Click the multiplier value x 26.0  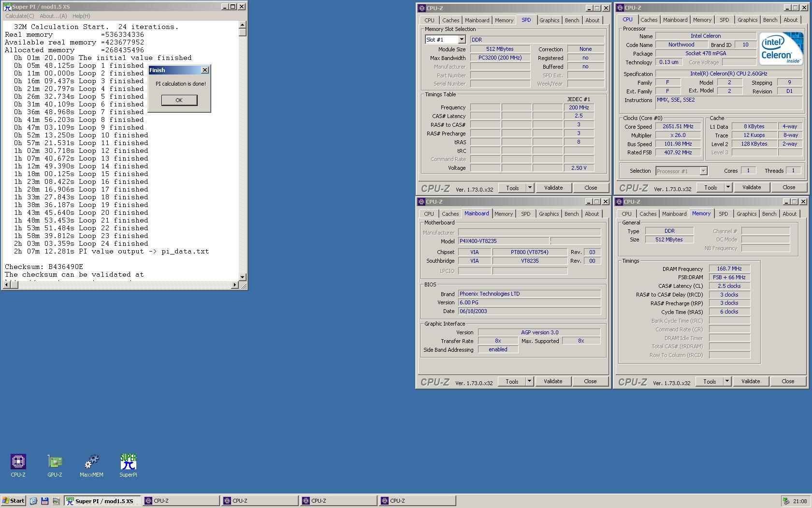(x=678, y=135)
